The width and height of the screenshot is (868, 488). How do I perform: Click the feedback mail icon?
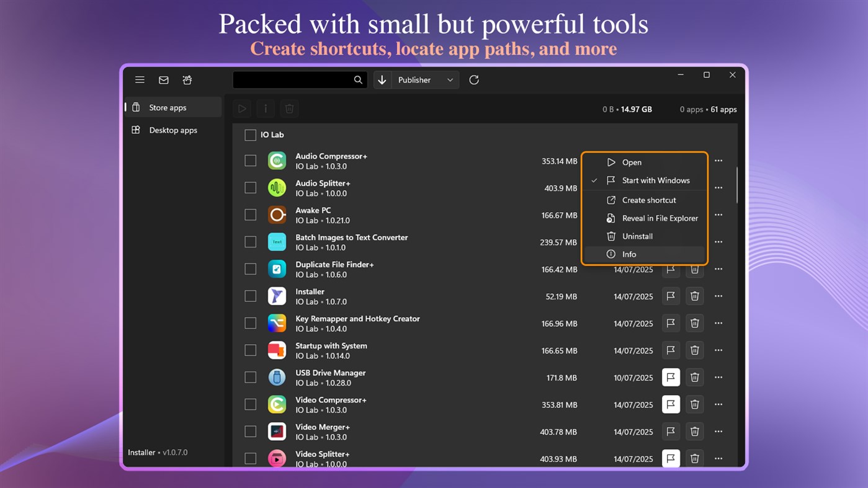point(163,79)
